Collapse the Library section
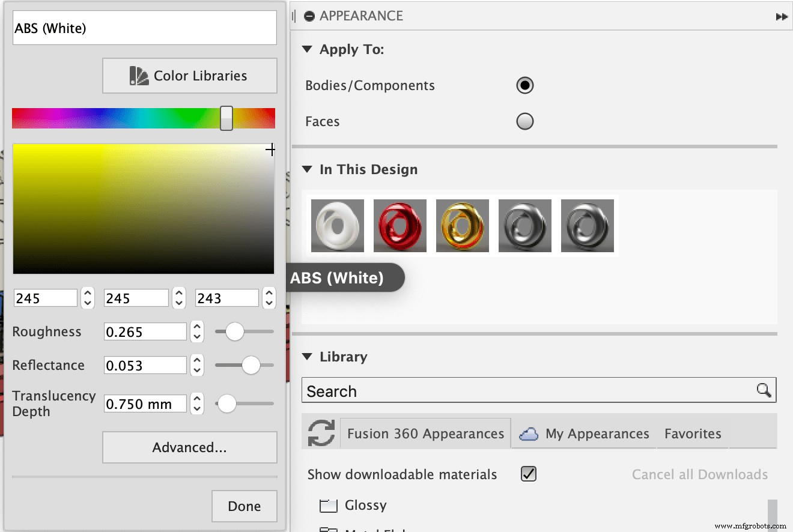The width and height of the screenshot is (793, 532). [x=308, y=356]
